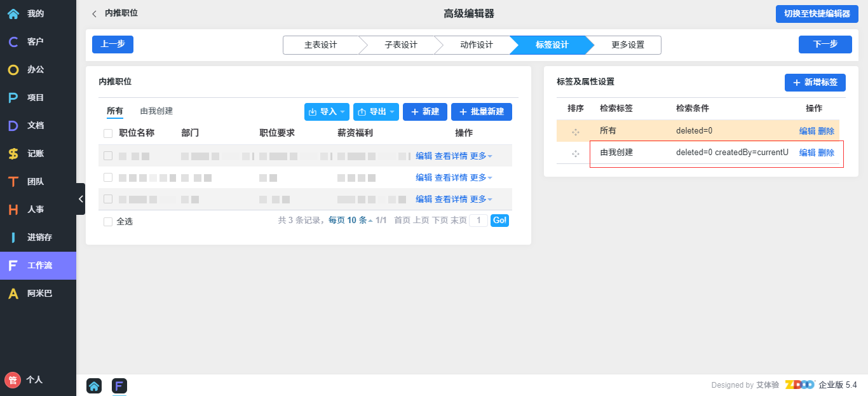This screenshot has width=868, height=396.
Task: Open the 记账 dollar icon in sidebar
Action: tap(13, 154)
